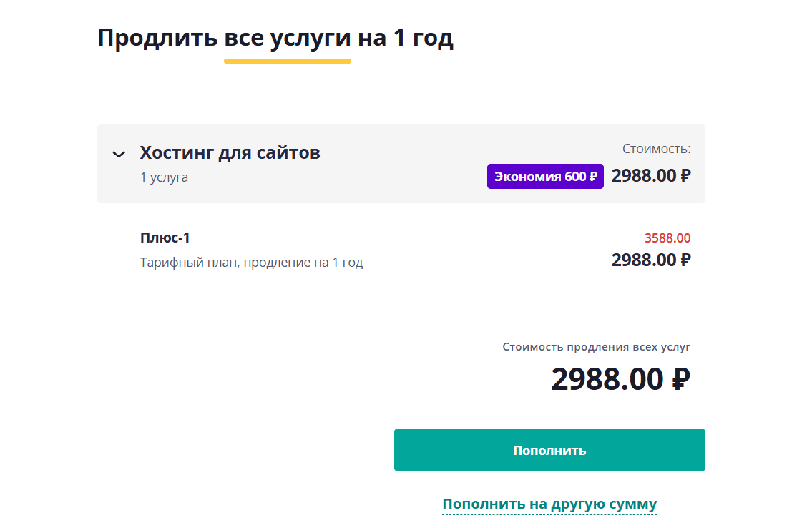The height and width of the screenshot is (528, 812).
Task: Click the "Стоимость:" label in the hosting header
Action: point(656,149)
